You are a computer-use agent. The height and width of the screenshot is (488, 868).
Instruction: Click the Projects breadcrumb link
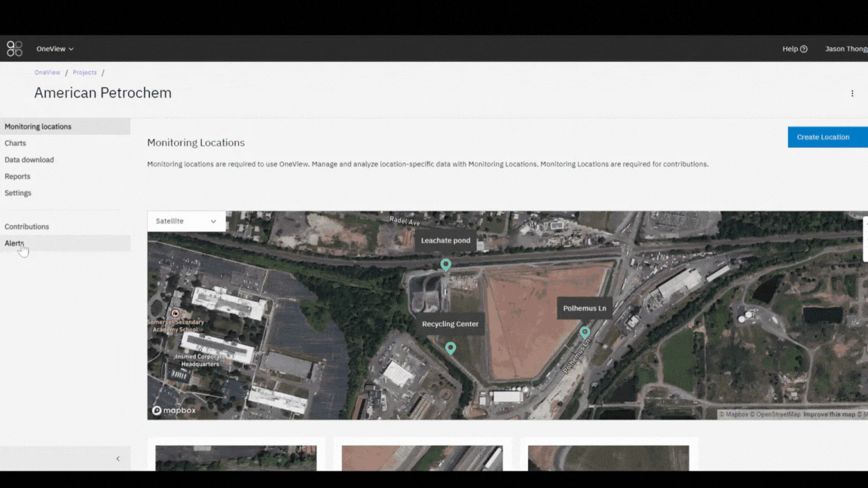tap(84, 72)
